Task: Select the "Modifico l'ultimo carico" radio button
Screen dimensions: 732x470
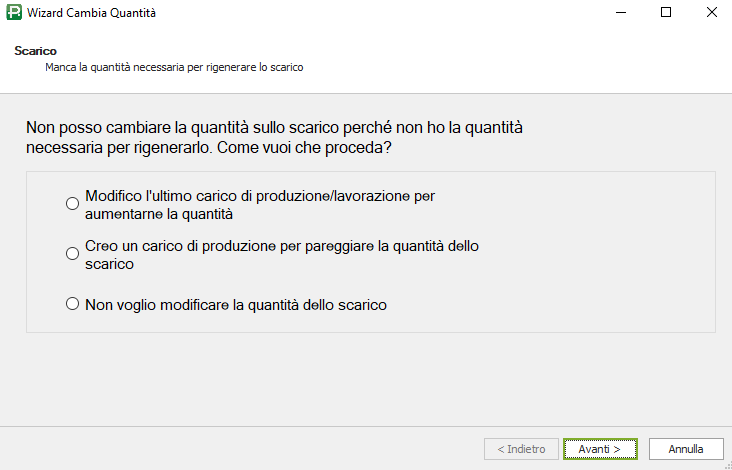Action: click(x=72, y=204)
